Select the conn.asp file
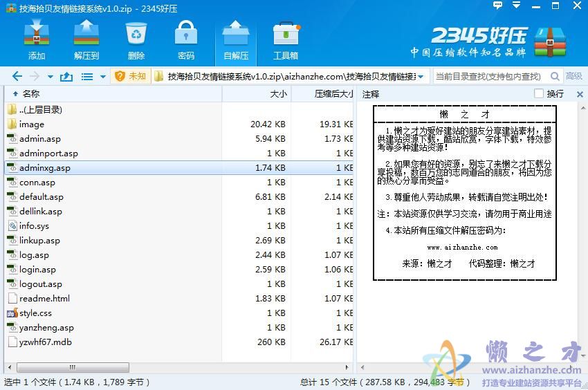This screenshot has height=390, width=588. click(x=179, y=183)
